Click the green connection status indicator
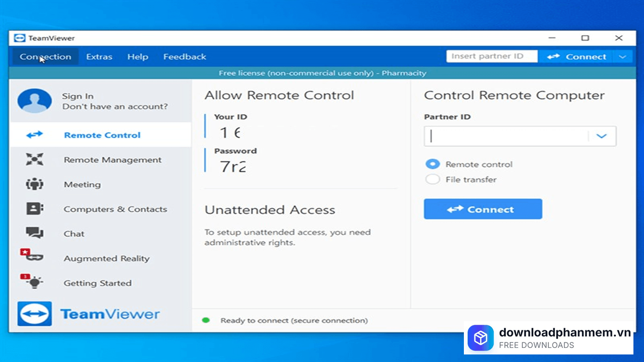The image size is (644, 362). (x=206, y=320)
